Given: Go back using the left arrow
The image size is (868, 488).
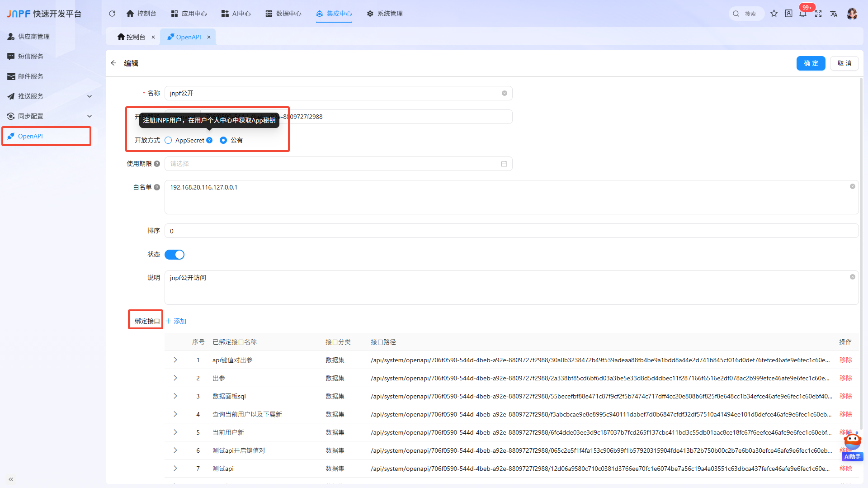Looking at the screenshot, I should coord(113,63).
